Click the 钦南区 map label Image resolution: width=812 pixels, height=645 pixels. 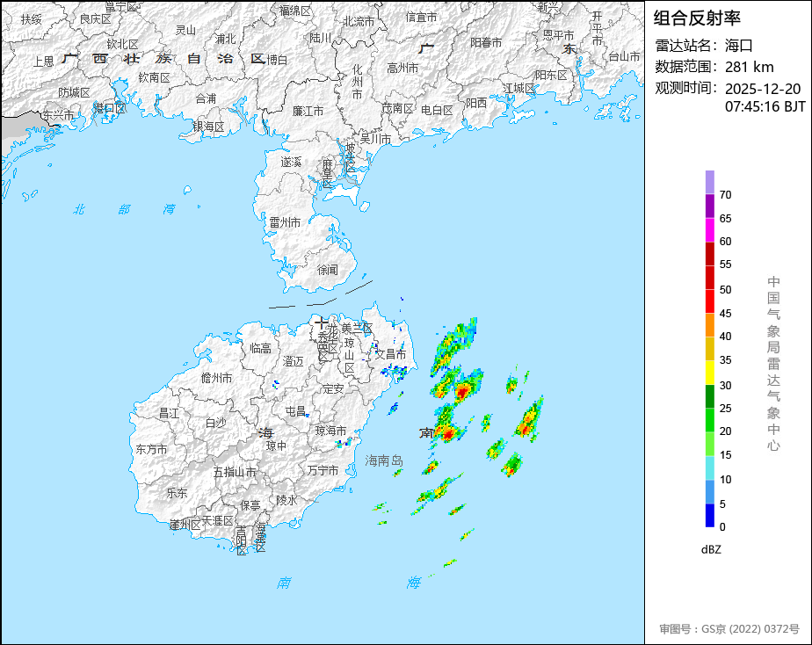(x=155, y=77)
